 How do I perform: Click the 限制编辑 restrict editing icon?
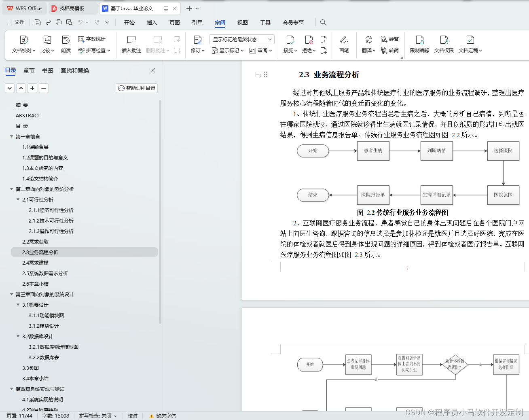pos(420,40)
